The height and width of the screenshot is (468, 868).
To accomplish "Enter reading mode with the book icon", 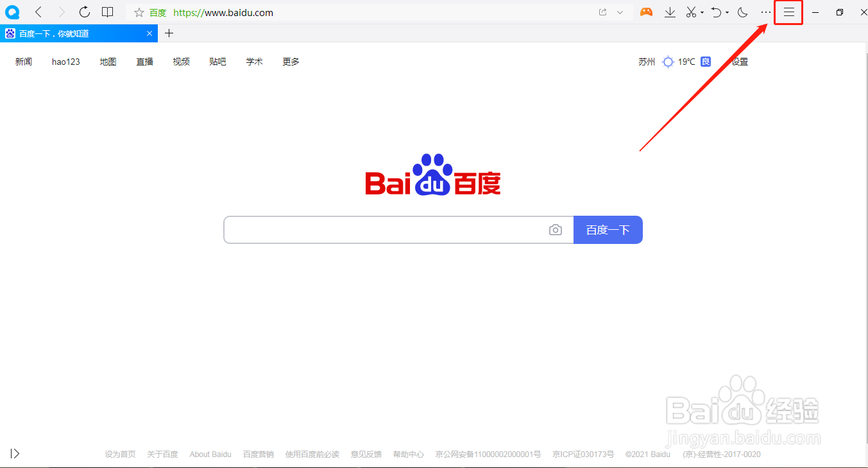I will [107, 12].
